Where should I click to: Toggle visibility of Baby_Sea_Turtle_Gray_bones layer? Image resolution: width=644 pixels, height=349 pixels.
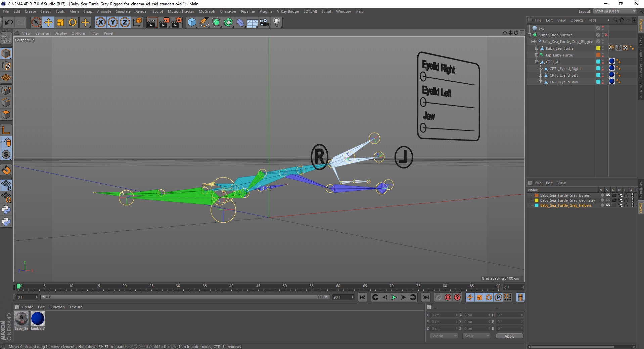click(x=608, y=195)
